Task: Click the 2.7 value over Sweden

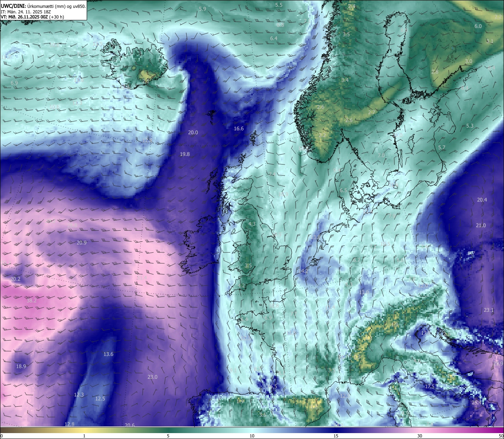Action: coord(371,113)
